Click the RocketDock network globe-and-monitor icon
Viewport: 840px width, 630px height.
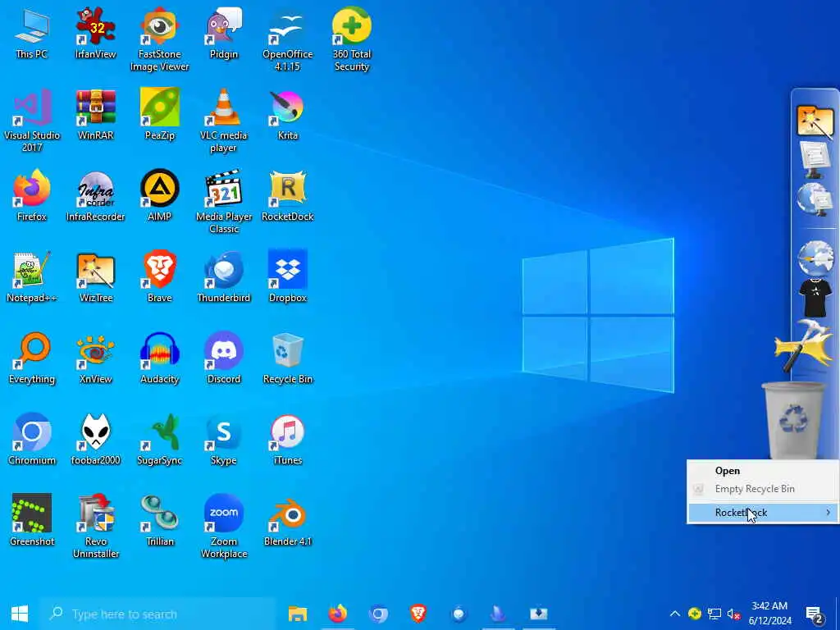click(815, 199)
